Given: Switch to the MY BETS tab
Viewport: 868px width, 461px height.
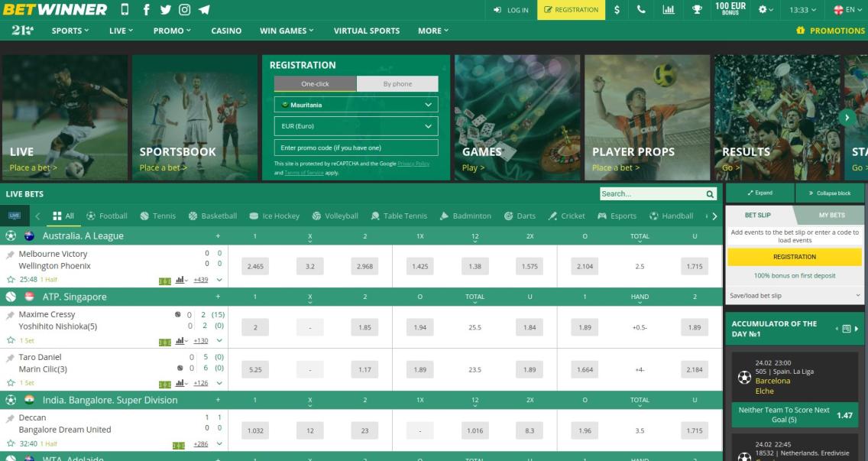Looking at the screenshot, I should tap(831, 215).
